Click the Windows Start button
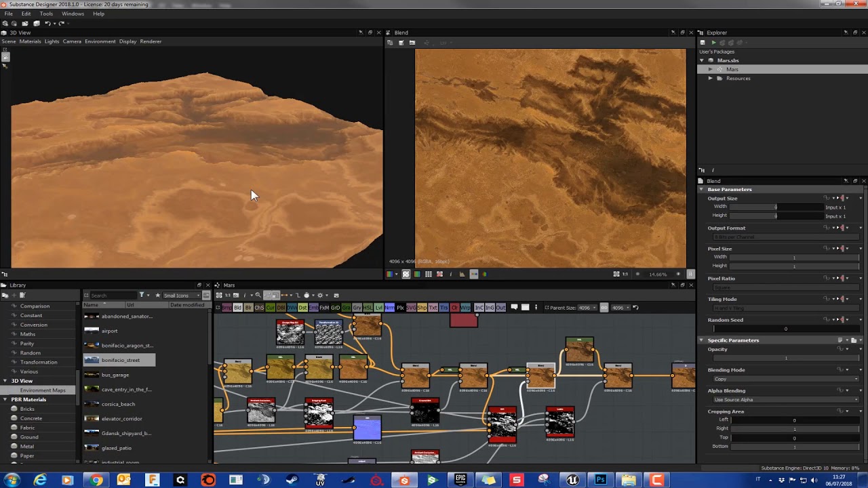The image size is (868, 488). click(x=12, y=481)
